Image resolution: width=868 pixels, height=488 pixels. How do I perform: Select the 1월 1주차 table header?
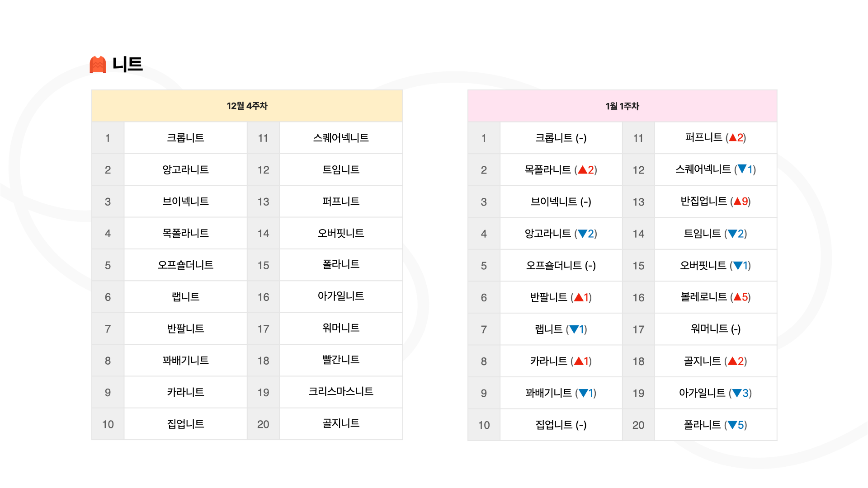coord(622,106)
